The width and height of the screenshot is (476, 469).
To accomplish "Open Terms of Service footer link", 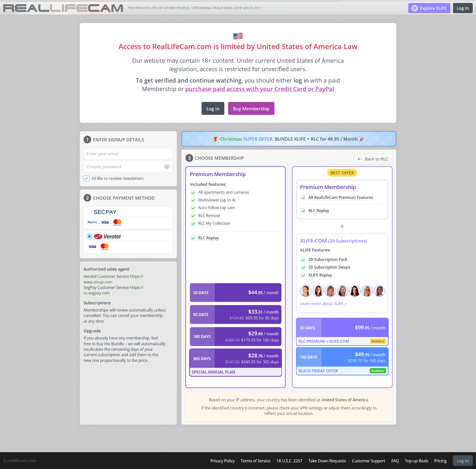I will 255,461.
